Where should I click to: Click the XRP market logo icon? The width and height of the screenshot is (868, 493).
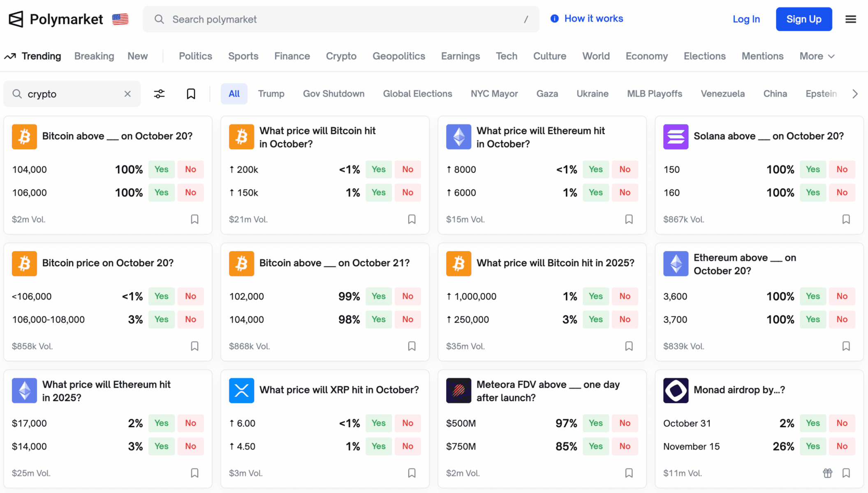tap(241, 390)
